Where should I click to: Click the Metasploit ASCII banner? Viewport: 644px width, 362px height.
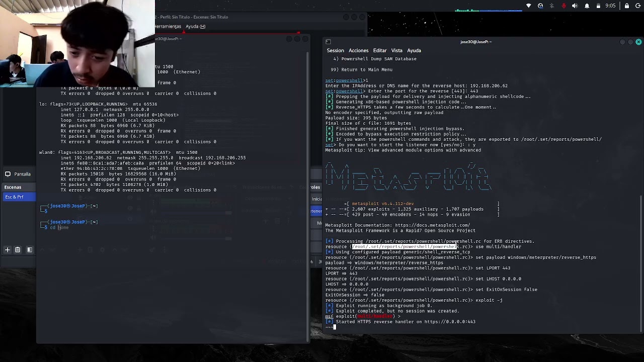(408, 177)
